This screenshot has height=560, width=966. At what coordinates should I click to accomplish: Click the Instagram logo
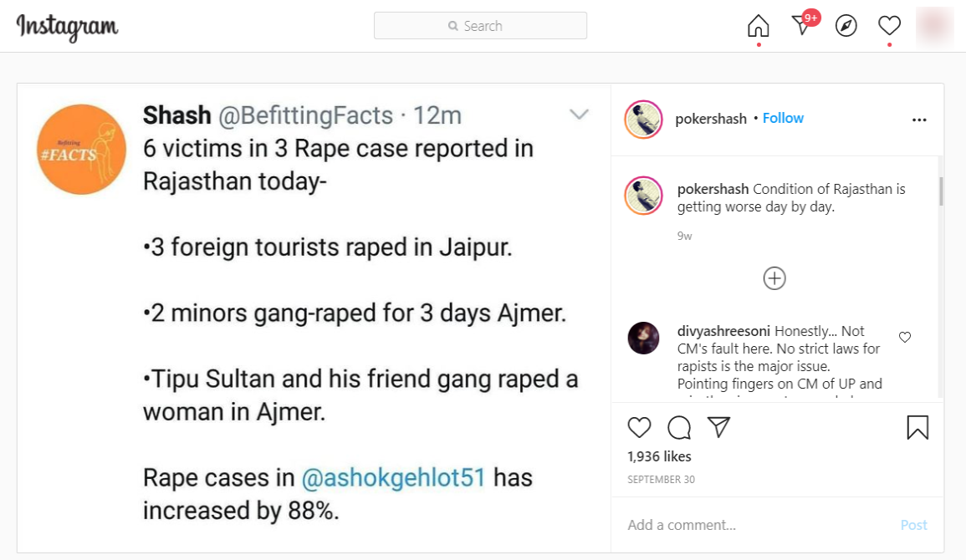pos(68,27)
